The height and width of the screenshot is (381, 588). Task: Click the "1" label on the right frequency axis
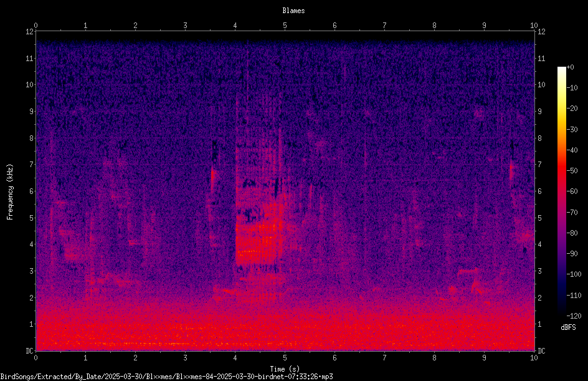[539, 324]
